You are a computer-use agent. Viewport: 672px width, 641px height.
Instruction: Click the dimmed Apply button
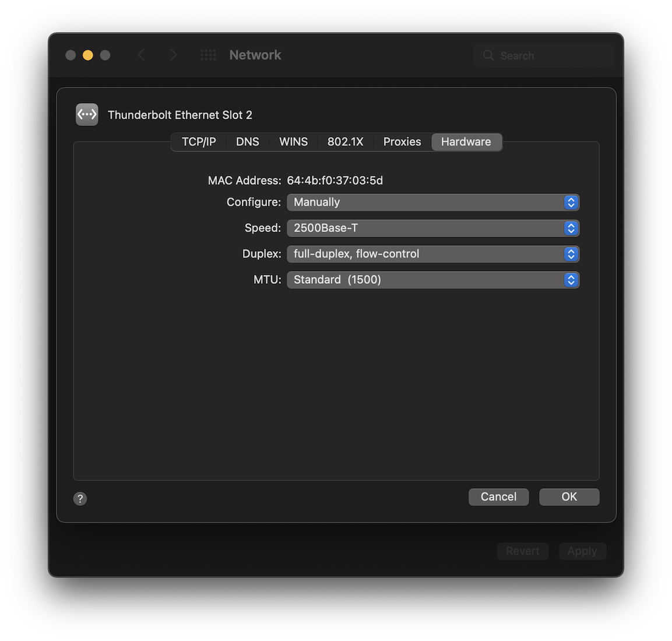(582, 551)
